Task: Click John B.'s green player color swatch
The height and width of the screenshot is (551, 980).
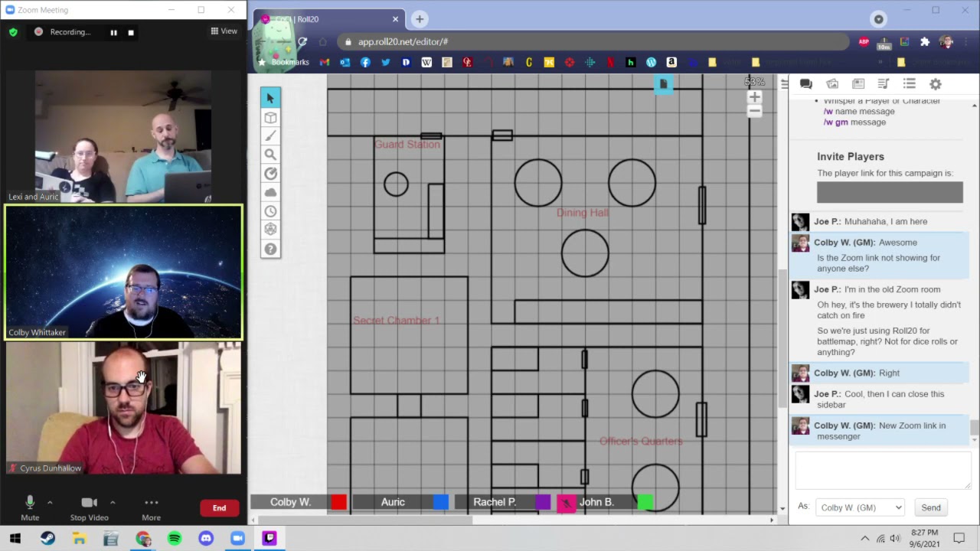Action: click(x=645, y=502)
